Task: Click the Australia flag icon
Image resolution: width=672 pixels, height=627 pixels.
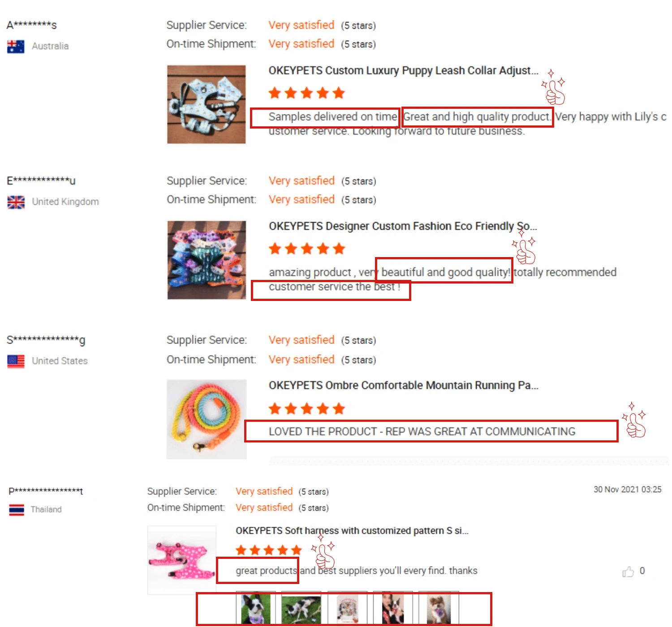Action: point(16,47)
